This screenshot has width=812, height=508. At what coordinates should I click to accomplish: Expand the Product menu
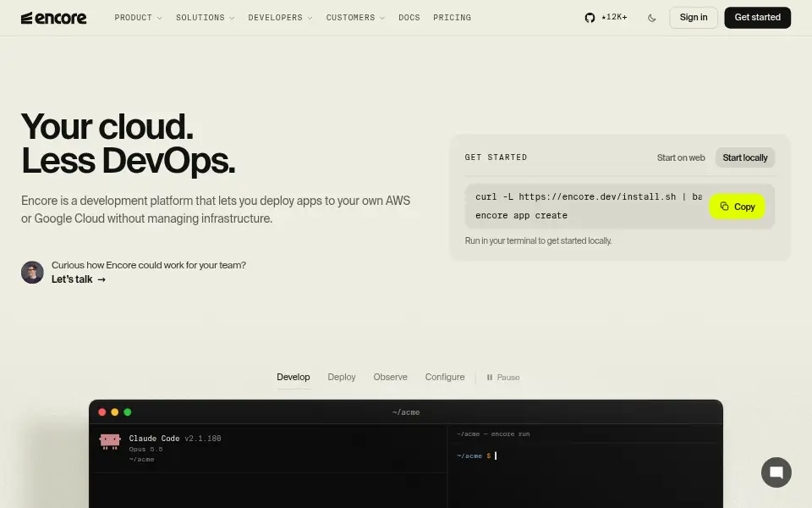[138, 18]
